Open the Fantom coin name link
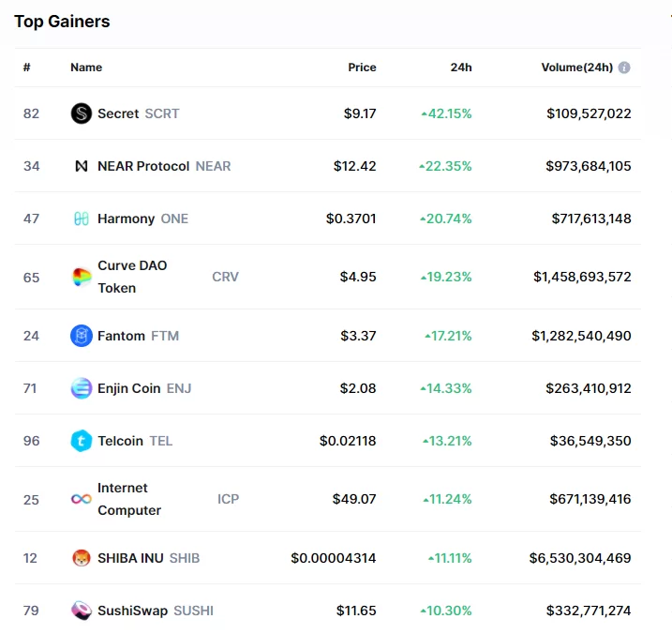Screen dimensions: 672x634 coord(121,336)
